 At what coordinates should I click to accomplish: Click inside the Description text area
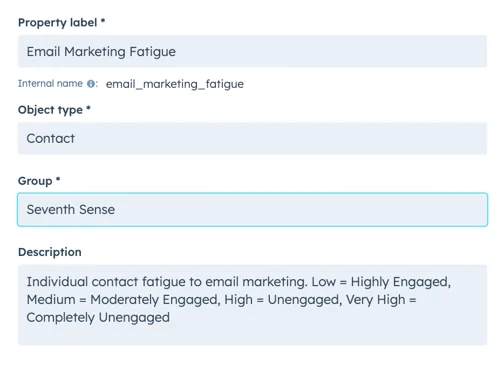[252, 305]
